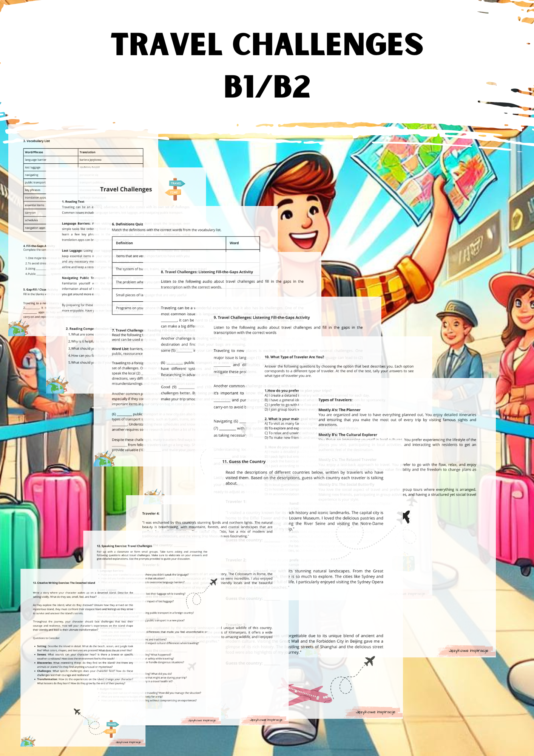Image resolution: width=534 pixels, height=756 pixels.
Task: Click the black airplane above the pink airplane
Action: [x=369, y=661]
